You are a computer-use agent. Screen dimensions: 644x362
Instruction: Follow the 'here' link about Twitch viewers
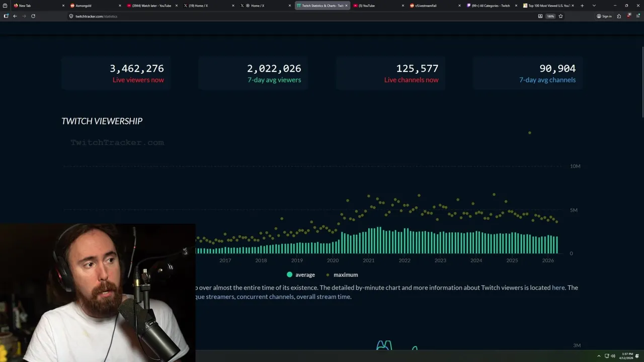pyautogui.click(x=558, y=288)
